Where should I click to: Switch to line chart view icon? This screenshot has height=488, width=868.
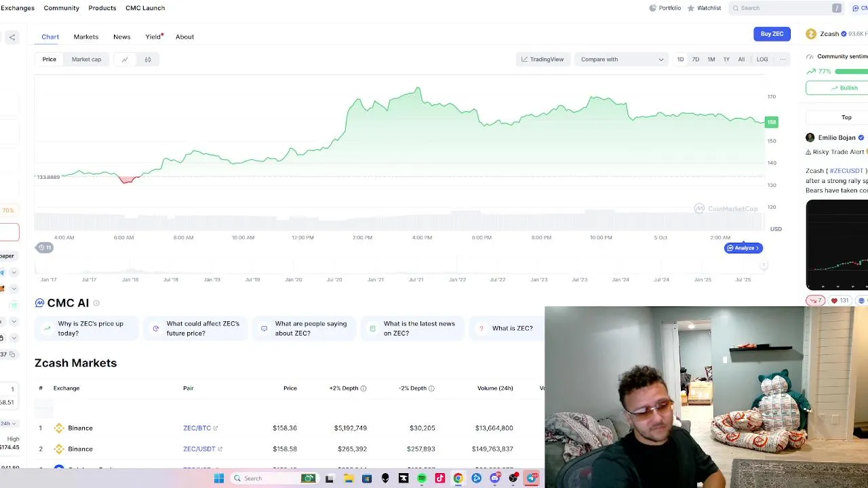(125, 60)
